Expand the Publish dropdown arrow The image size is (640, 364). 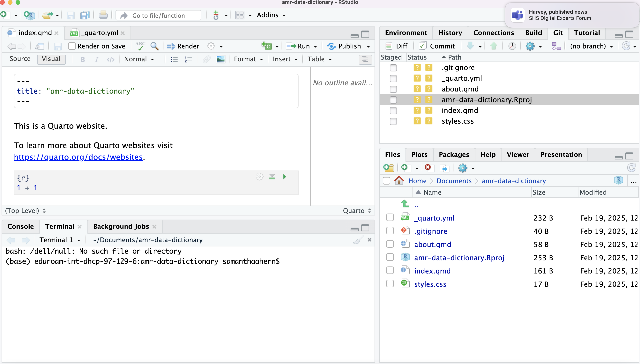pyautogui.click(x=368, y=47)
